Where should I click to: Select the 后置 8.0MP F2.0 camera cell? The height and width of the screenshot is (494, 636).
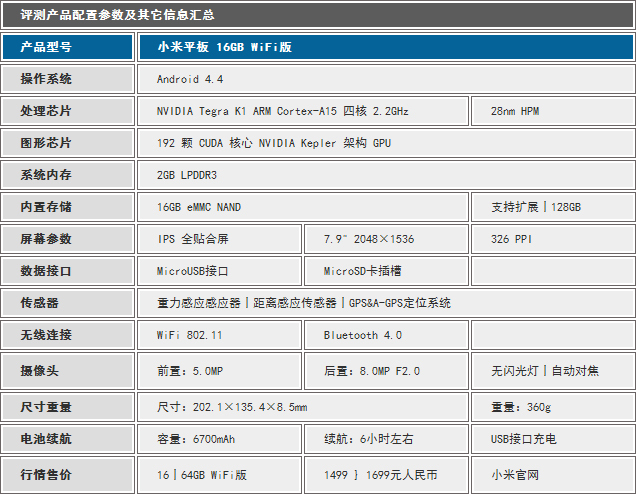tap(385, 371)
